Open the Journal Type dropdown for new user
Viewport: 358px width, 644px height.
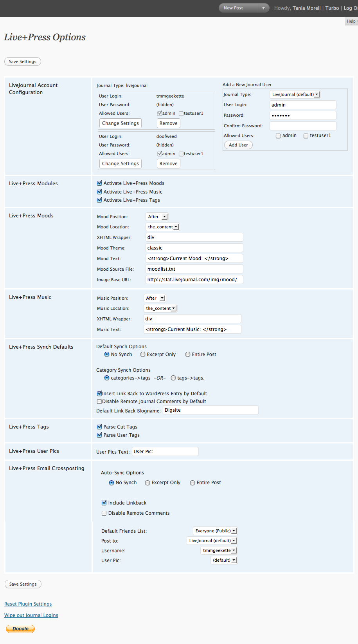[295, 94]
